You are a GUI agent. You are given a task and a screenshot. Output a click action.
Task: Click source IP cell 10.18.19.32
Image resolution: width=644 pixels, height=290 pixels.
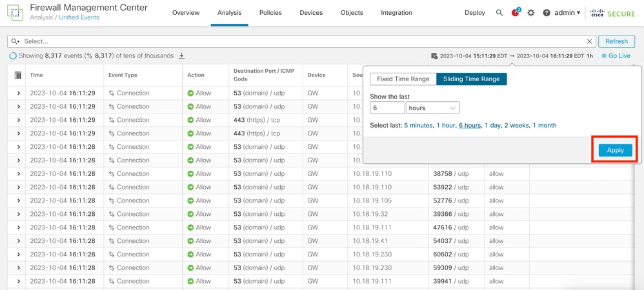370,214
